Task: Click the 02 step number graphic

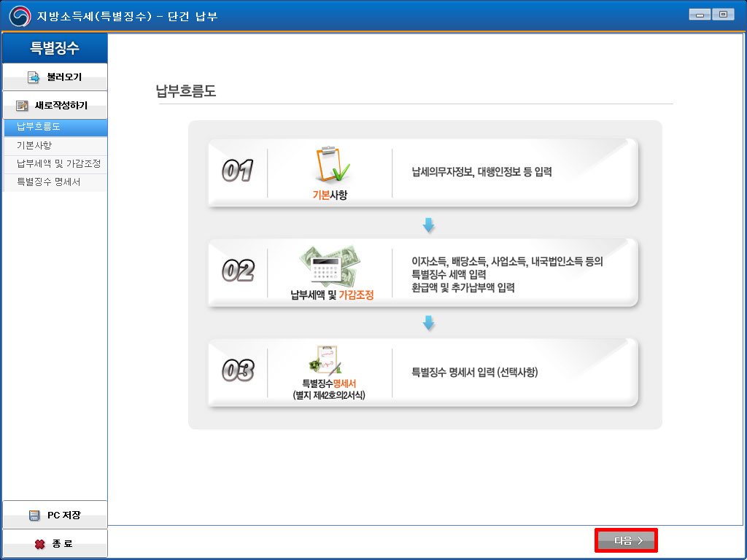Action: click(238, 271)
